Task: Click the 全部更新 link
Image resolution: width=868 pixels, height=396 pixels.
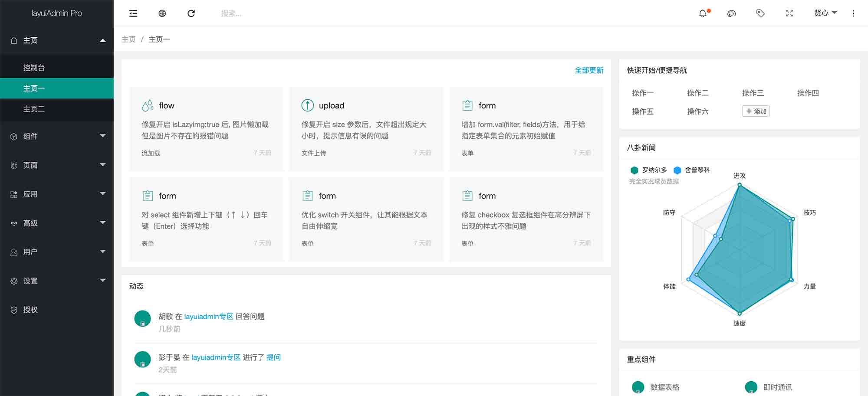Action: 589,70
